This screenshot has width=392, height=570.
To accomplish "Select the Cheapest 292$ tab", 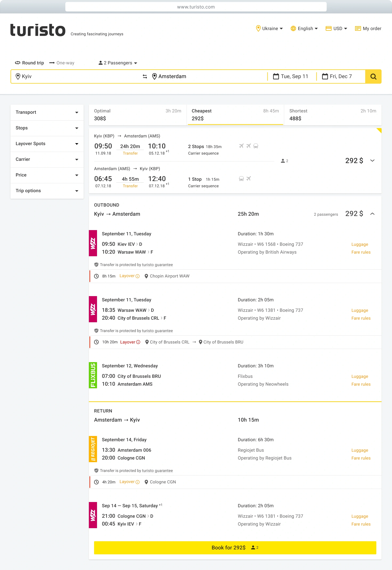I will (235, 115).
